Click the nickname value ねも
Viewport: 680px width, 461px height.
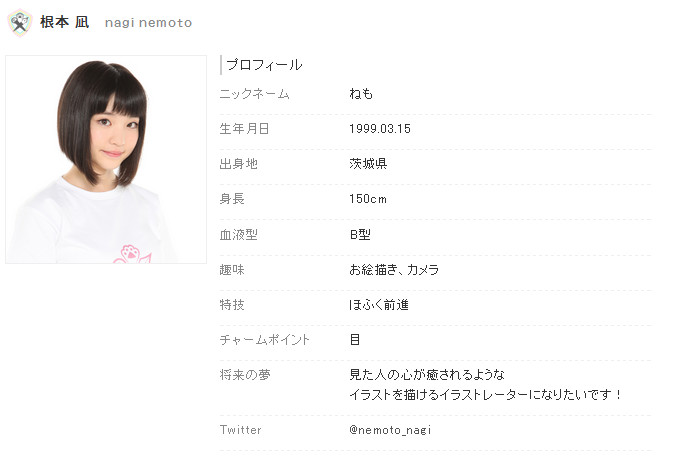[x=361, y=94]
